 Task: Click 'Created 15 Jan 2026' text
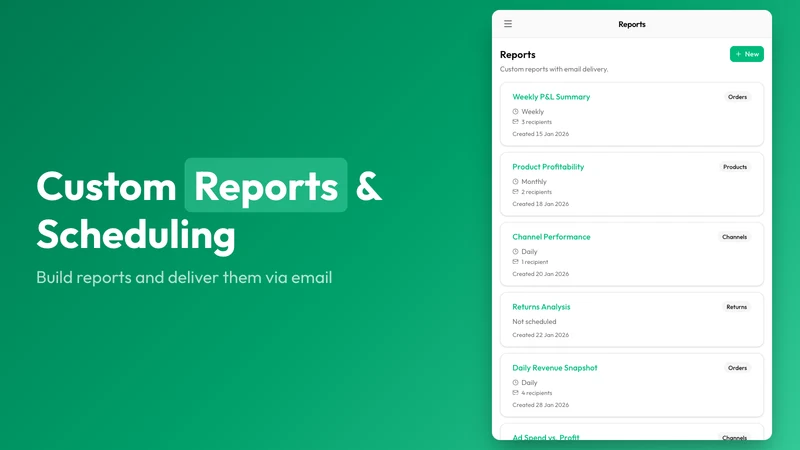(x=540, y=134)
